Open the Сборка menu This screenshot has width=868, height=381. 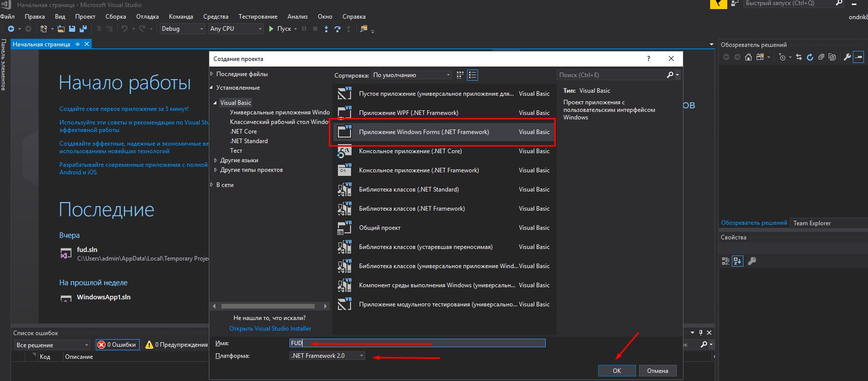[116, 17]
